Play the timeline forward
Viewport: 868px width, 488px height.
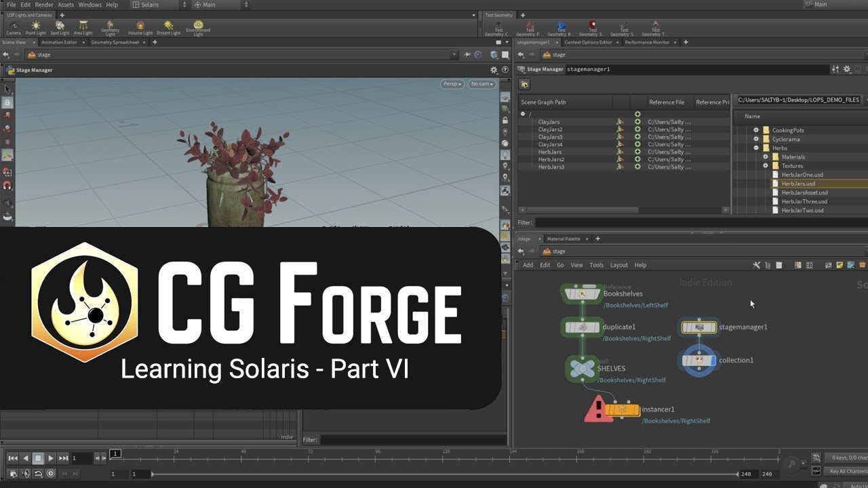(x=51, y=458)
